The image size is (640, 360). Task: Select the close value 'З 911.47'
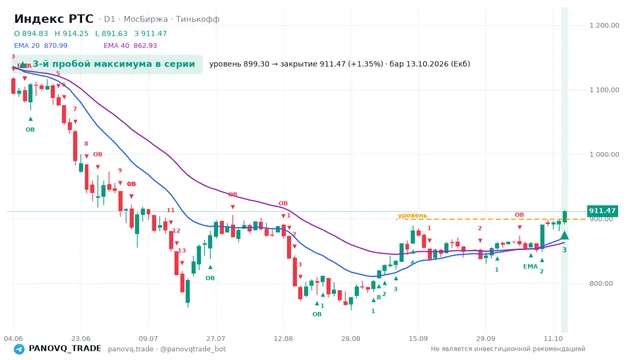click(x=151, y=33)
